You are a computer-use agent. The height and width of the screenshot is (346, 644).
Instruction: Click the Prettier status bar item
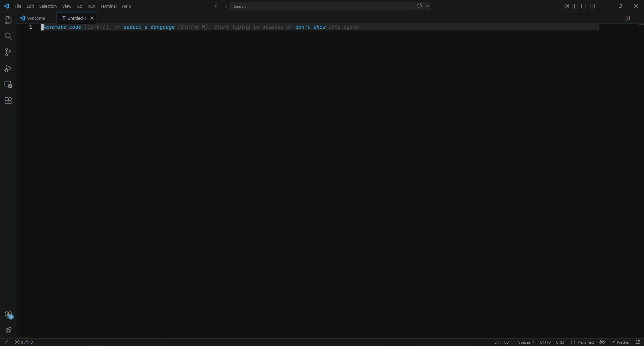coord(620,342)
